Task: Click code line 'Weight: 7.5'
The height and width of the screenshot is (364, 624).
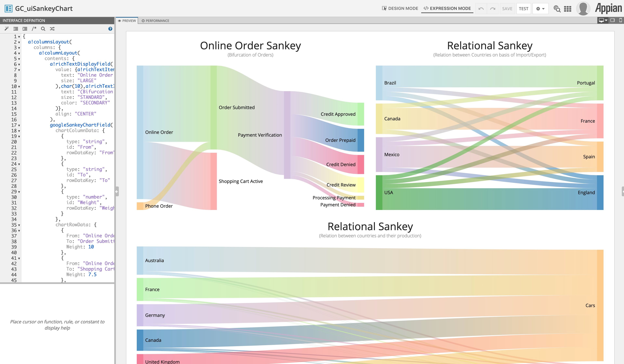Action: 81,274
